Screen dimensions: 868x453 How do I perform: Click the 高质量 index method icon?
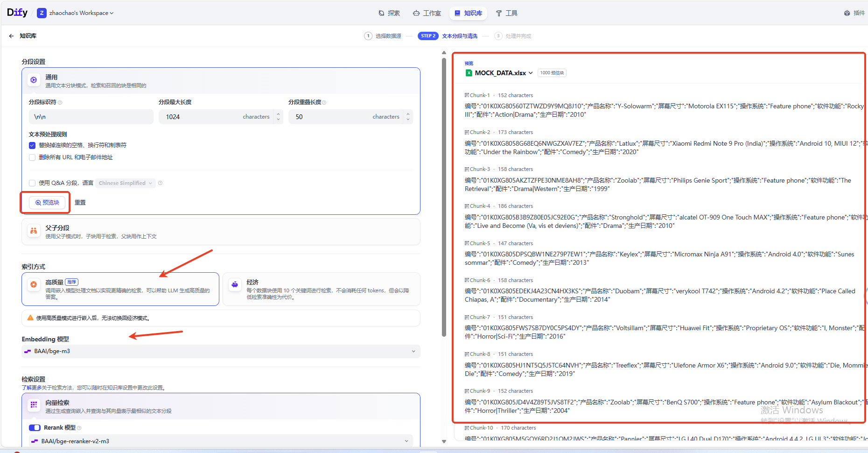coord(34,284)
